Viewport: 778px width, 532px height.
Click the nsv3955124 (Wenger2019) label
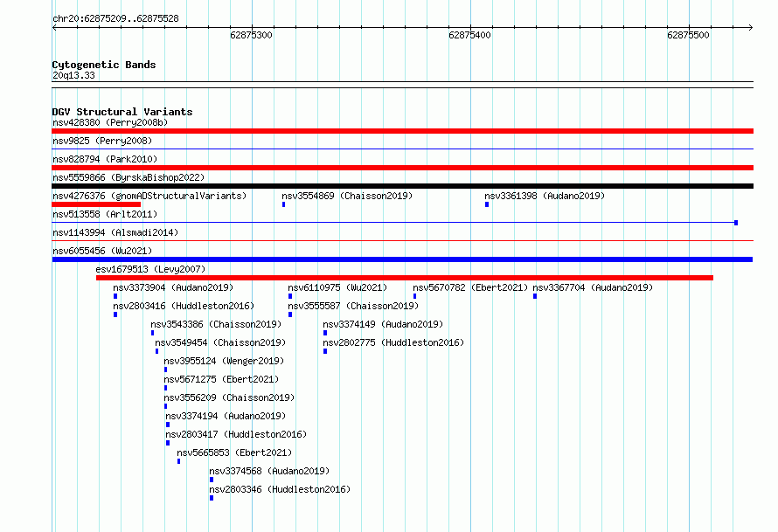click(224, 361)
